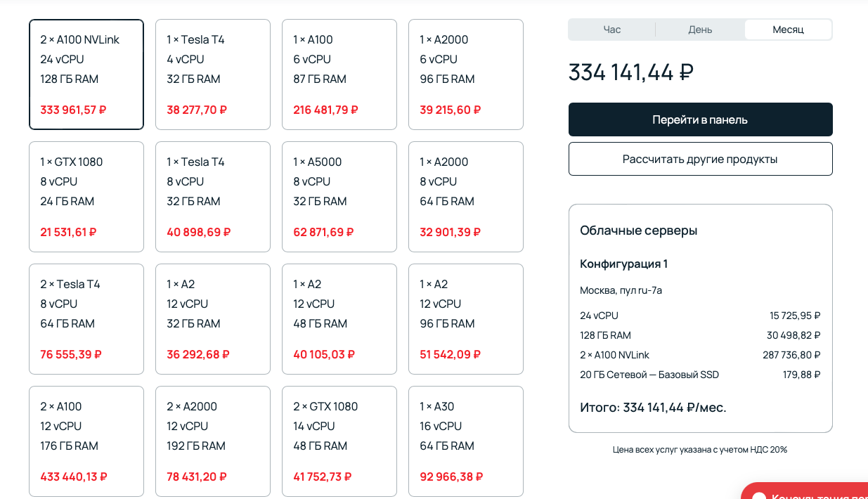Pick the A2000 card priced 39 215,60 ₽

point(466,74)
